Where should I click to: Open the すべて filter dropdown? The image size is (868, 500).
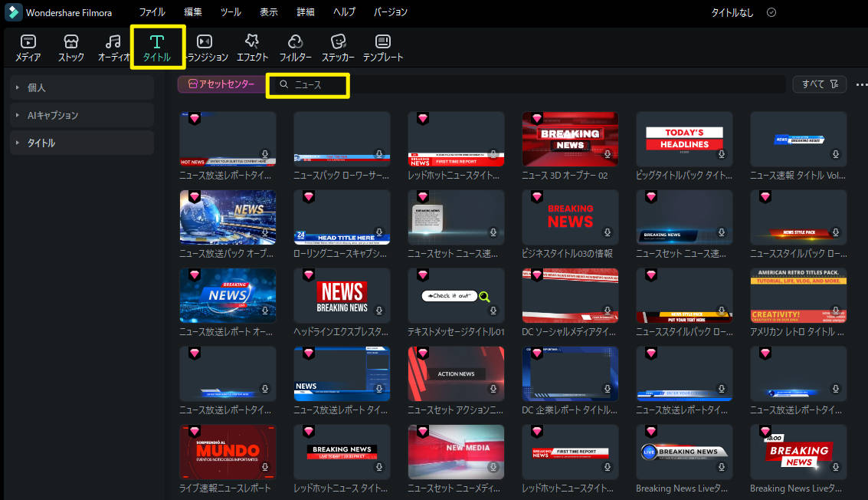[x=814, y=84]
